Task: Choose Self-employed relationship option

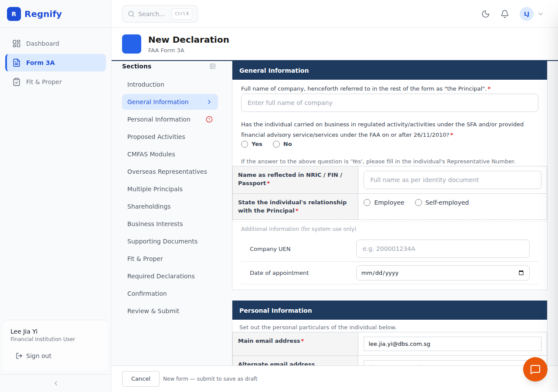Action: pos(418,203)
